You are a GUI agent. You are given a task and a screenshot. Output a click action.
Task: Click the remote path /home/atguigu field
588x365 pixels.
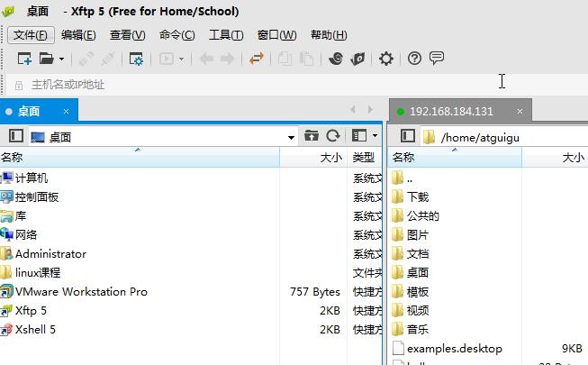[505, 137]
